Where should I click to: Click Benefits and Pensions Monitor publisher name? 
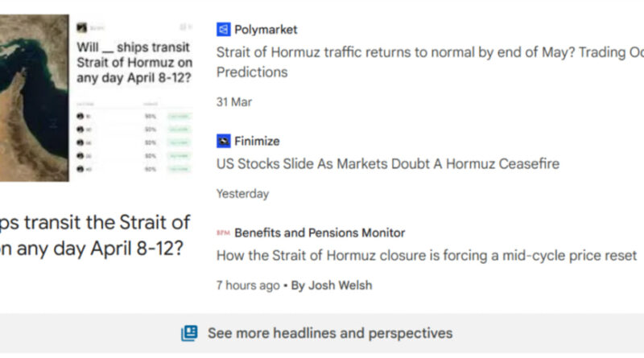coord(320,233)
